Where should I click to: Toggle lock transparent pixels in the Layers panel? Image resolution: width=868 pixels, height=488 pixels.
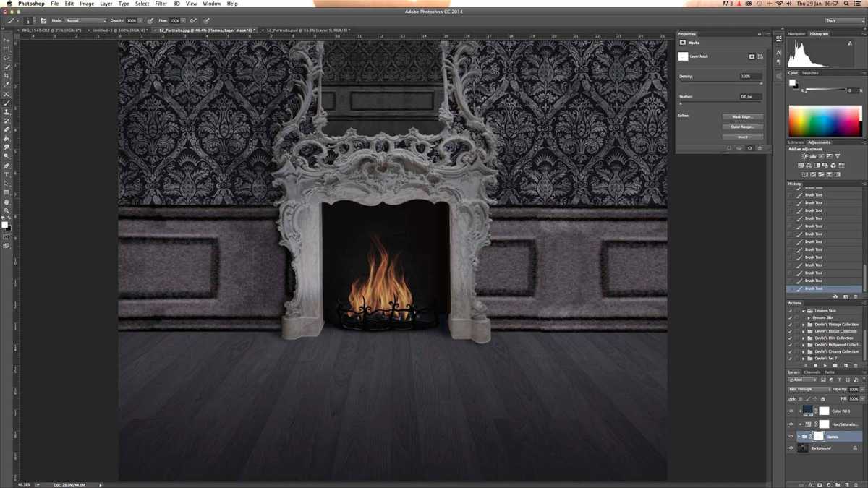coord(800,399)
